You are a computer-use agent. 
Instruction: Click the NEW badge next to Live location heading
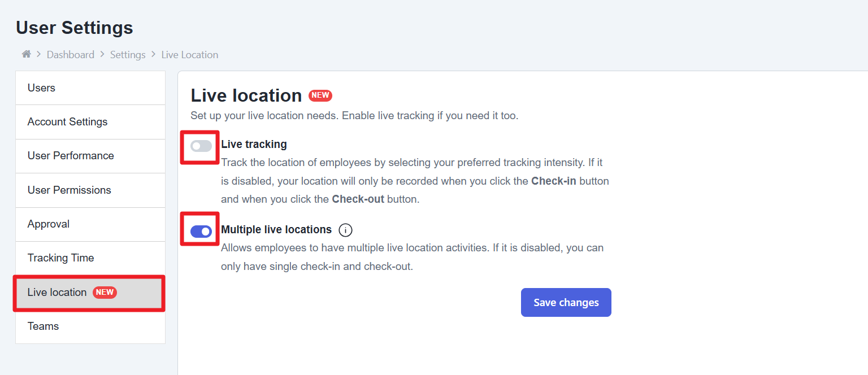point(320,95)
